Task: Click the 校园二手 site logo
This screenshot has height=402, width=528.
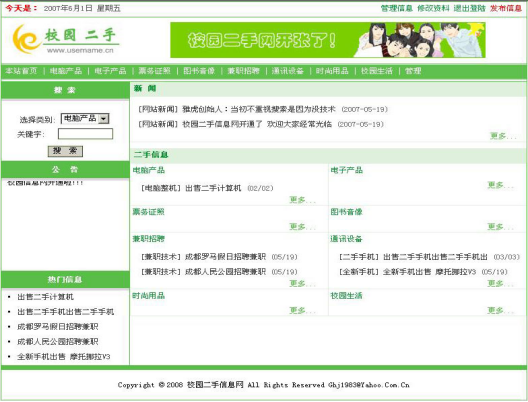Action: pos(66,39)
